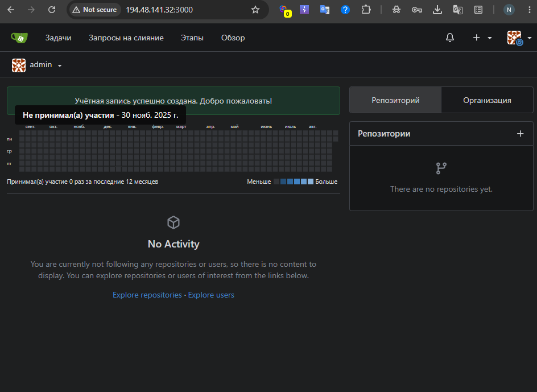537x392 pixels.
Task: Open the Google Translate extension icon
Action: pyautogui.click(x=325, y=10)
